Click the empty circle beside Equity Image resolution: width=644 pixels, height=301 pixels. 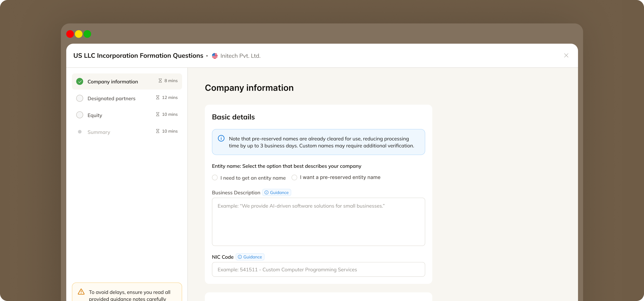tap(80, 115)
